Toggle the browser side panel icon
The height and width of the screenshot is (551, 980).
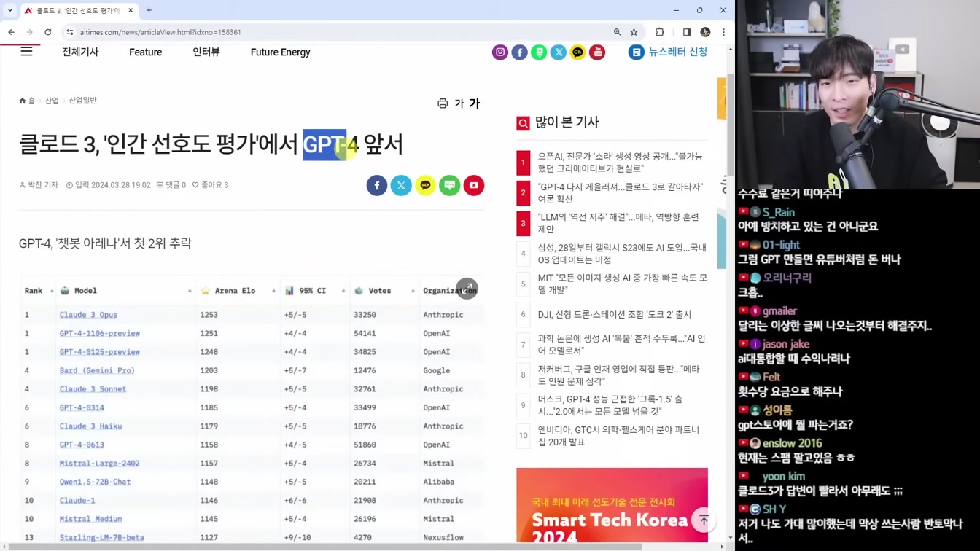tap(687, 32)
